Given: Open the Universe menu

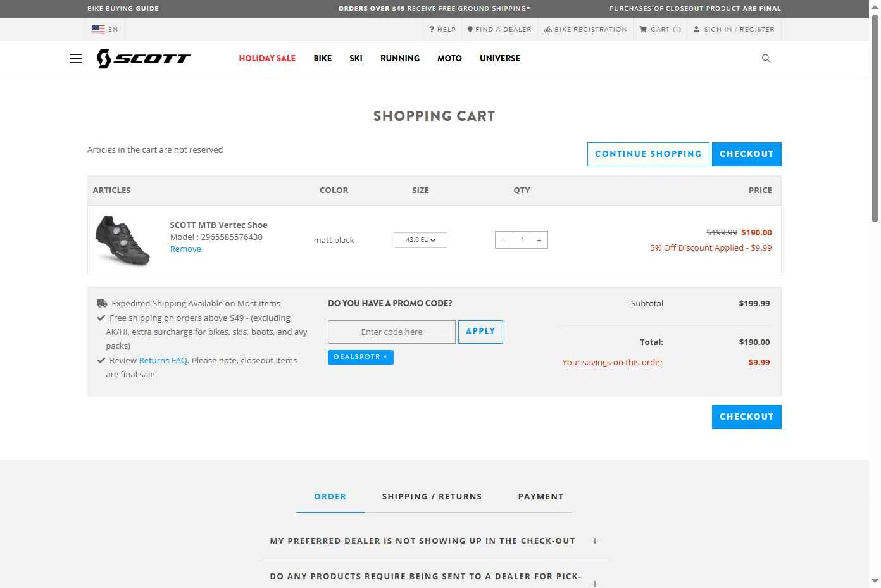Looking at the screenshot, I should point(500,58).
